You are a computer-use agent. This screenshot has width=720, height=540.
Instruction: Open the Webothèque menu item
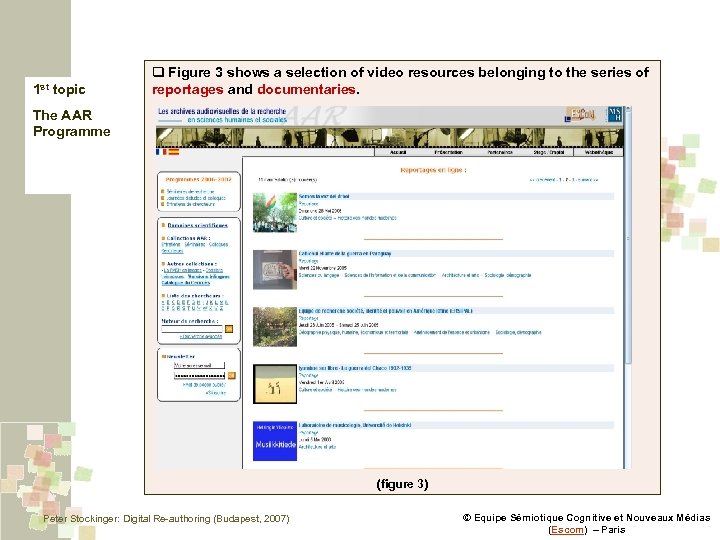coord(598,152)
